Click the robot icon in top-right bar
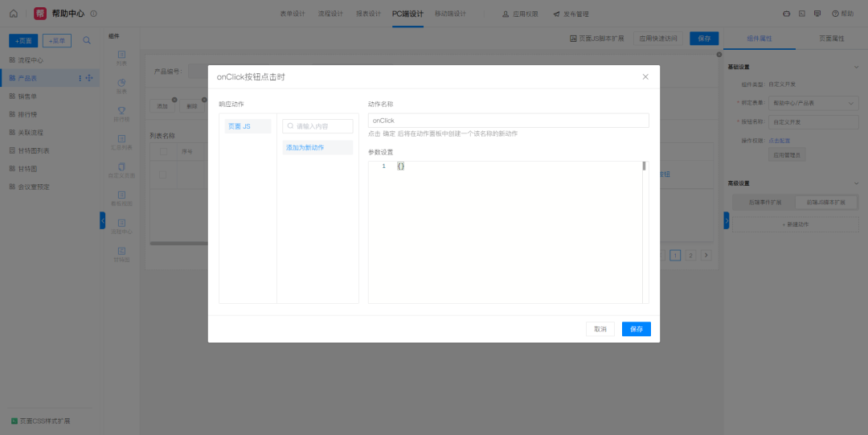Viewport: 868px width, 435px height. tap(786, 14)
